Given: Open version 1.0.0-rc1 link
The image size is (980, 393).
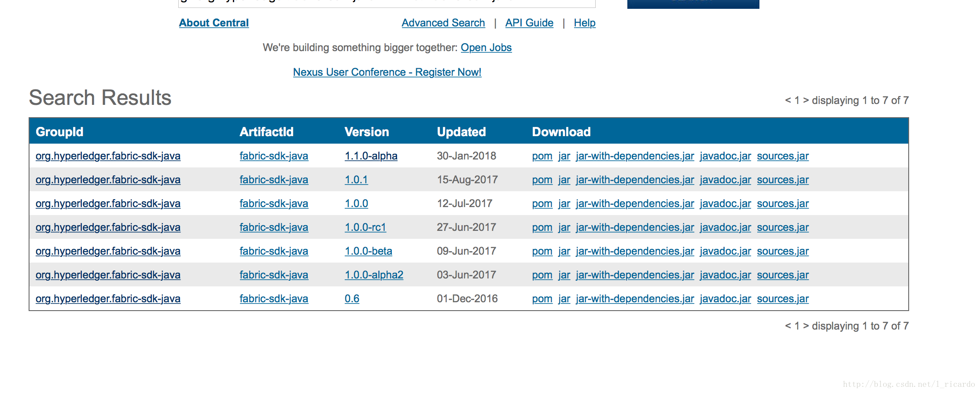Looking at the screenshot, I should click(365, 227).
